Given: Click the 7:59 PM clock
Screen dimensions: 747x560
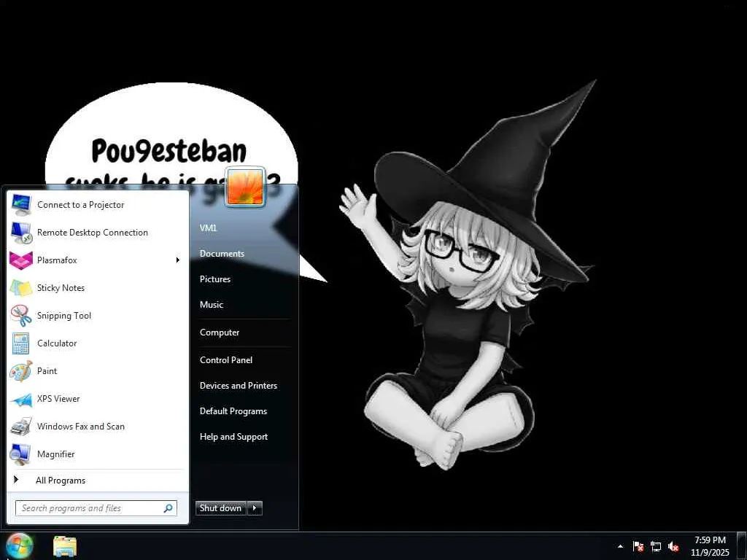Looking at the screenshot, I should 711,540.
